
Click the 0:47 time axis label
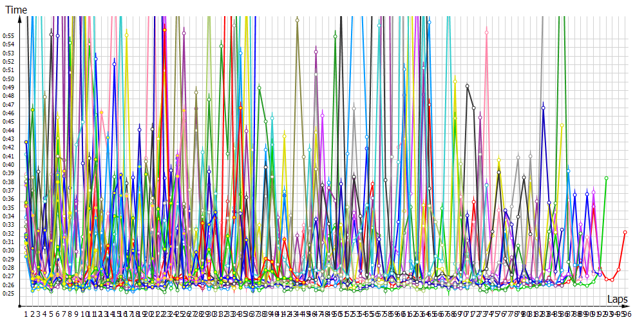pos(8,104)
